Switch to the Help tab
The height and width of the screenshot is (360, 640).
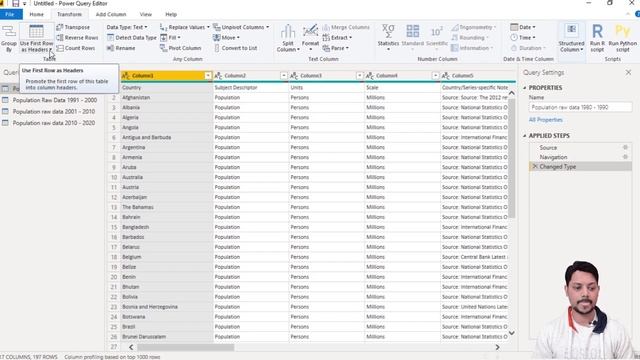point(171,14)
